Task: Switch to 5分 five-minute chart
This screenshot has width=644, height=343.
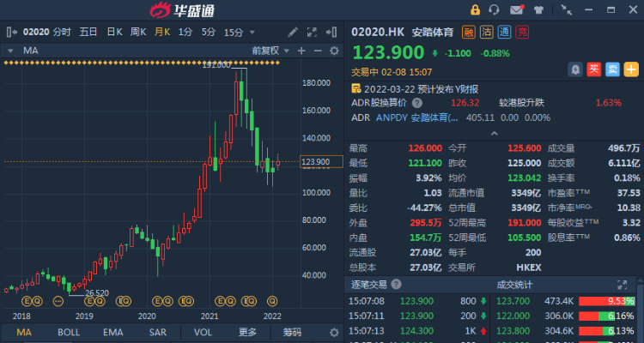Action: 209,32
